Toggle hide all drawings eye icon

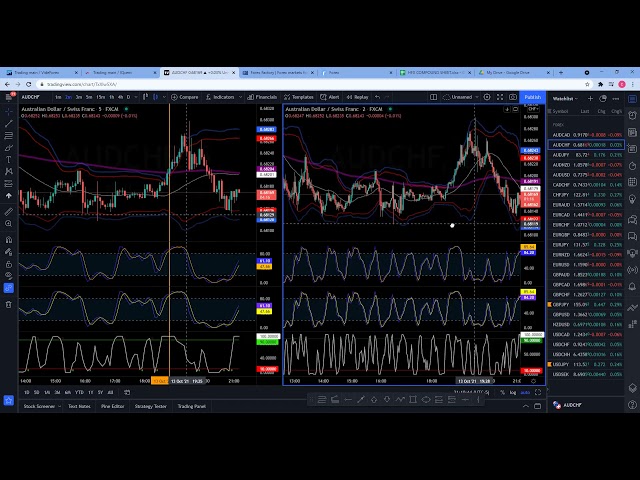pos(9,276)
